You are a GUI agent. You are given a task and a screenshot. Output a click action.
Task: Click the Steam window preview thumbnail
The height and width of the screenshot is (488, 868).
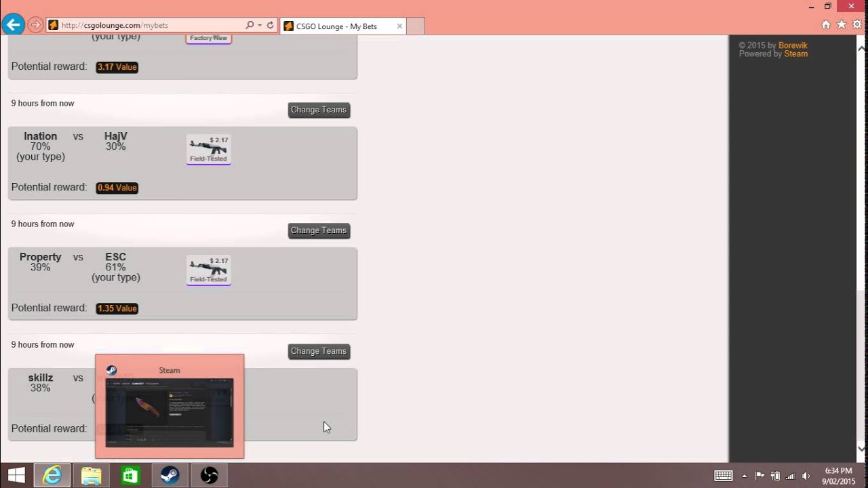(x=170, y=412)
